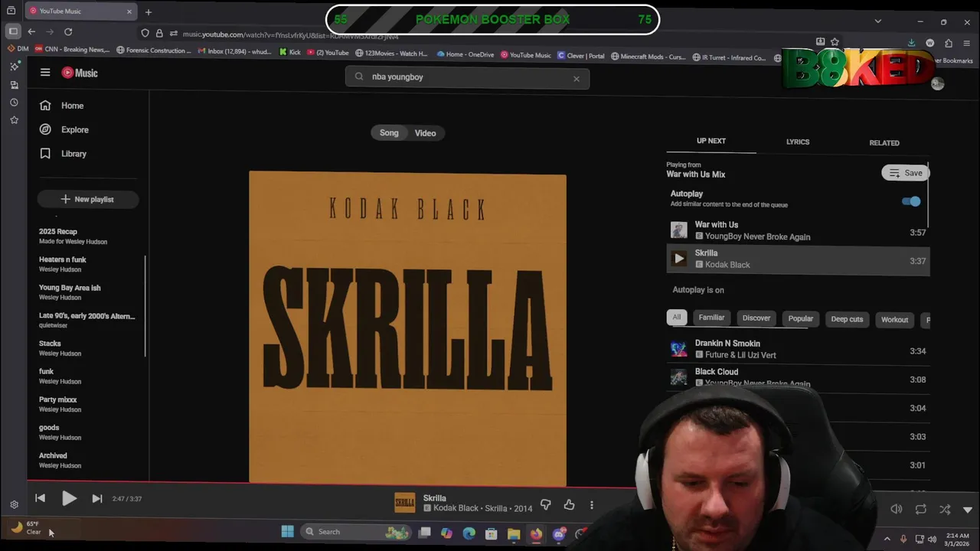Select the Discover filter chip
Screen dimensions: 980x551
[756, 318]
